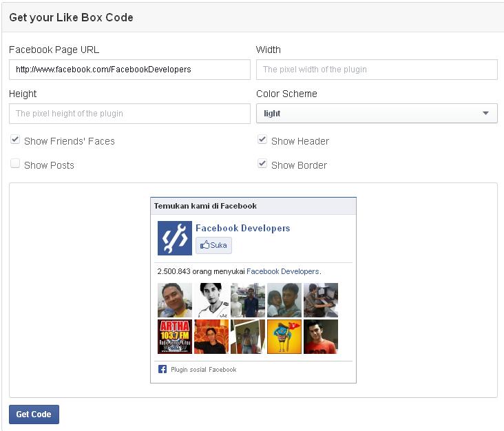Click the thumbnail of the man beside a white statue
Image resolution: width=504 pixels, height=431 pixels.
(248, 300)
